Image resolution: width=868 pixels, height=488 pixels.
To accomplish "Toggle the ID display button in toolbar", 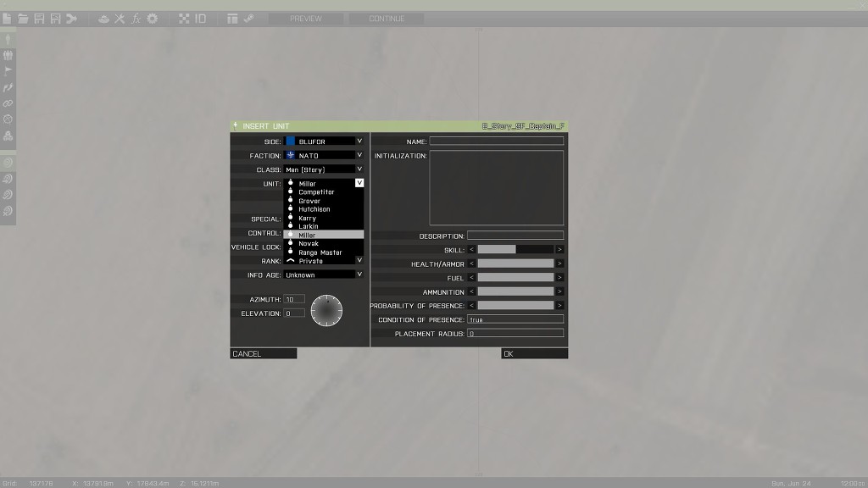I will [201, 19].
